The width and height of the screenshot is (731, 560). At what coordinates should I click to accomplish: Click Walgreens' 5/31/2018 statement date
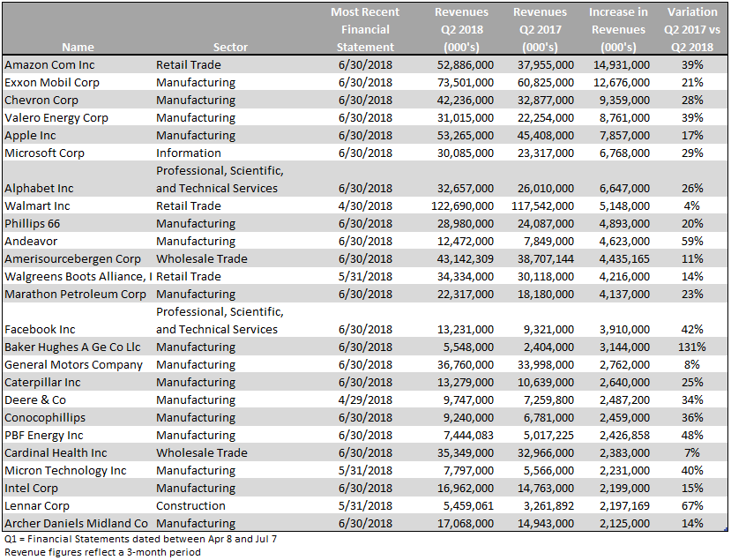365,277
